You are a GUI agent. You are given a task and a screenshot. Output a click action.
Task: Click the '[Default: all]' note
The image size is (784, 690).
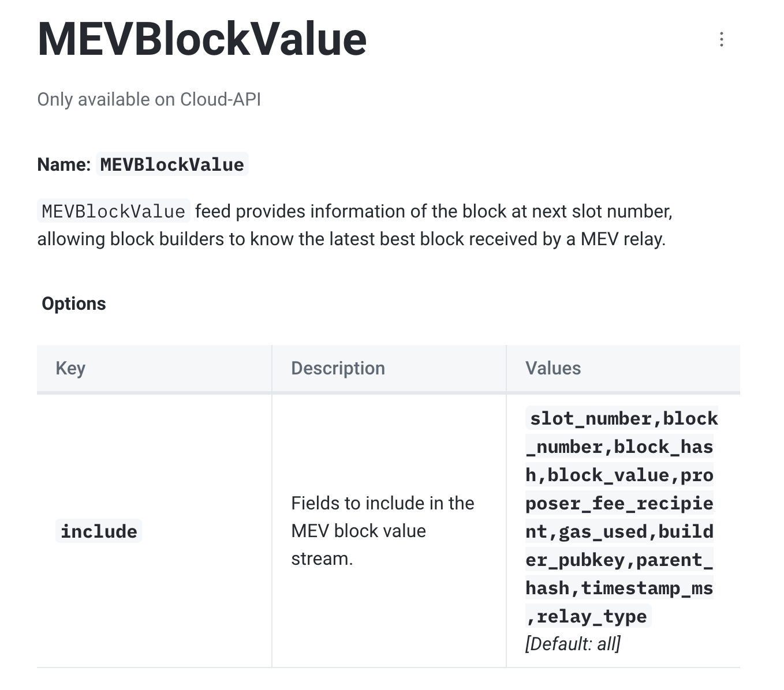click(573, 644)
